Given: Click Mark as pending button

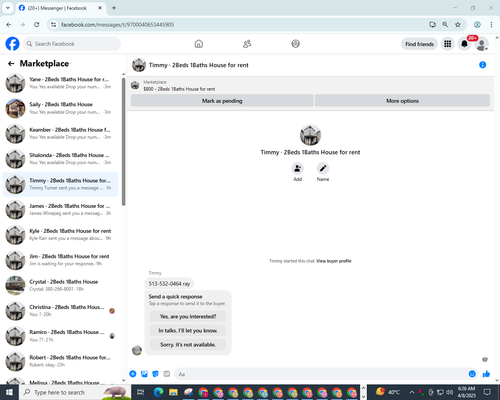Looking at the screenshot, I should [222, 101].
